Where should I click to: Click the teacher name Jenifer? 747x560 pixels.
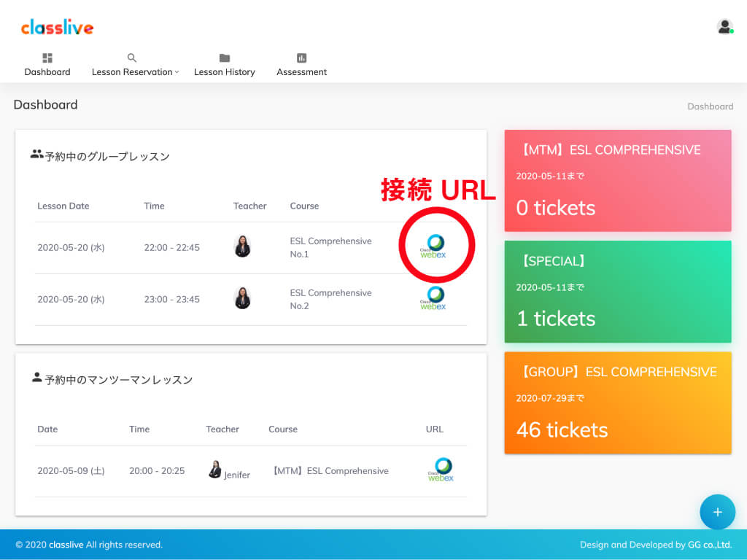[x=237, y=475]
